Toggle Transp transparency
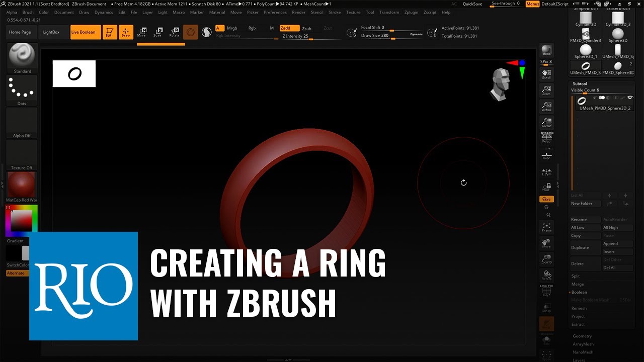Screen dimensions: 644x362 pos(546,307)
